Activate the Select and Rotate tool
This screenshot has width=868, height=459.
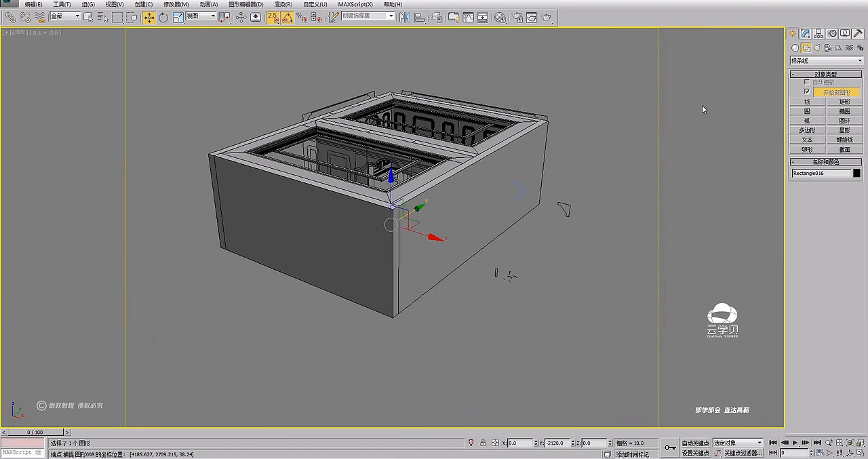pos(163,17)
